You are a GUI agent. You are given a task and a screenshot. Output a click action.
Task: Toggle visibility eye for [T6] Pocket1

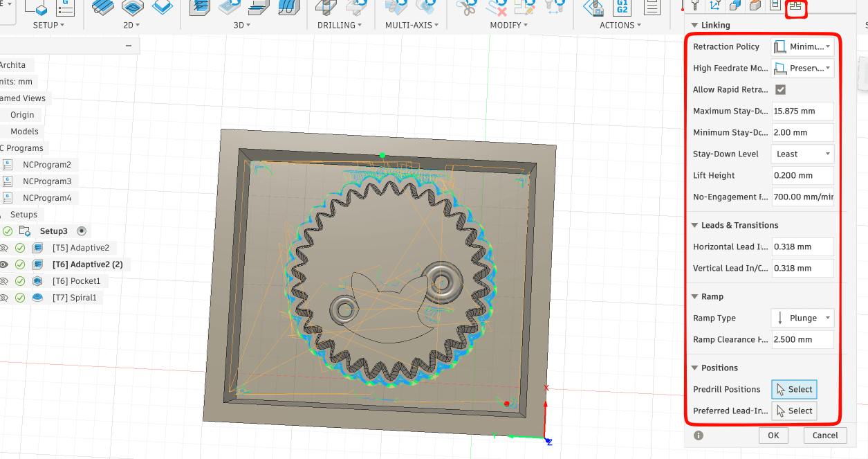[3, 281]
